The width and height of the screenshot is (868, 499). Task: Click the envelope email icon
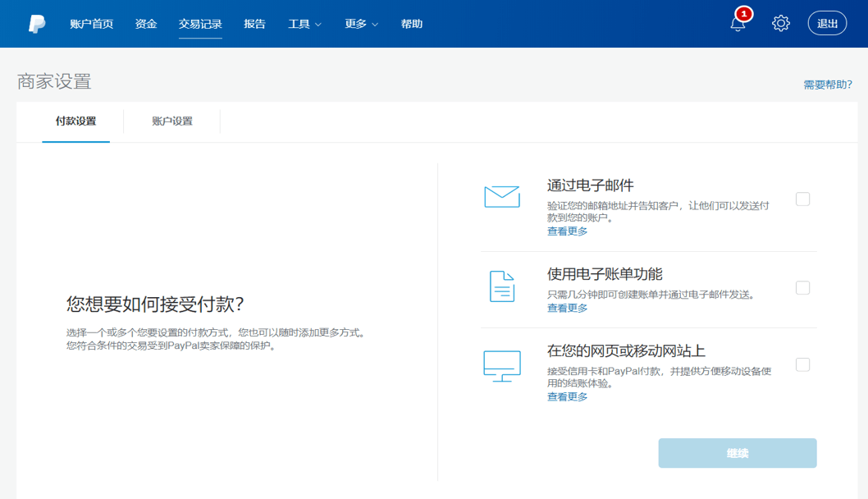click(x=501, y=197)
